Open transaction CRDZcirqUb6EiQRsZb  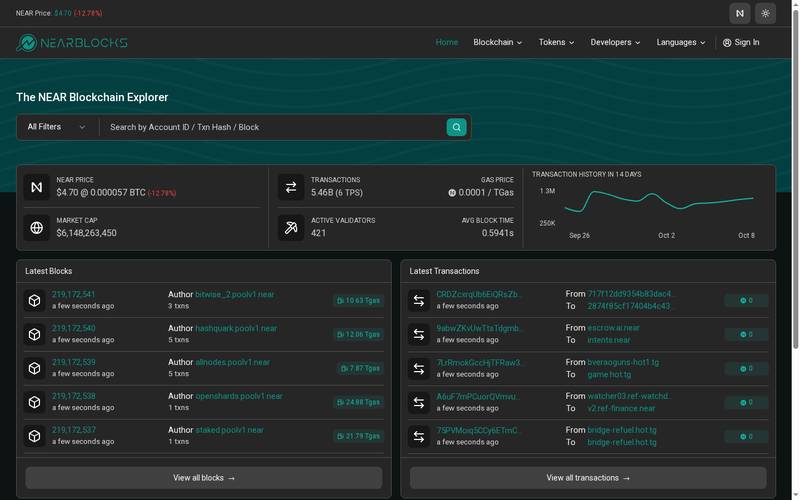click(479, 294)
